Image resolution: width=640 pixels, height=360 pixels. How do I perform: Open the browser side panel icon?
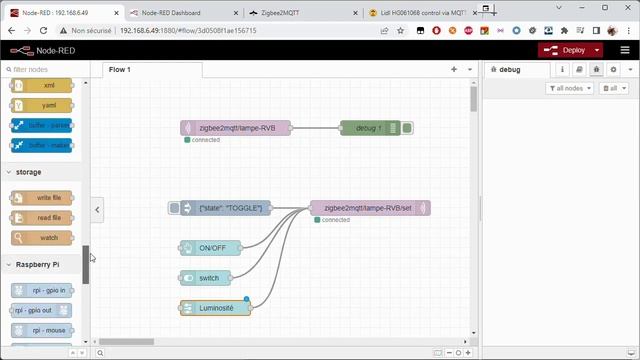[x=596, y=31]
